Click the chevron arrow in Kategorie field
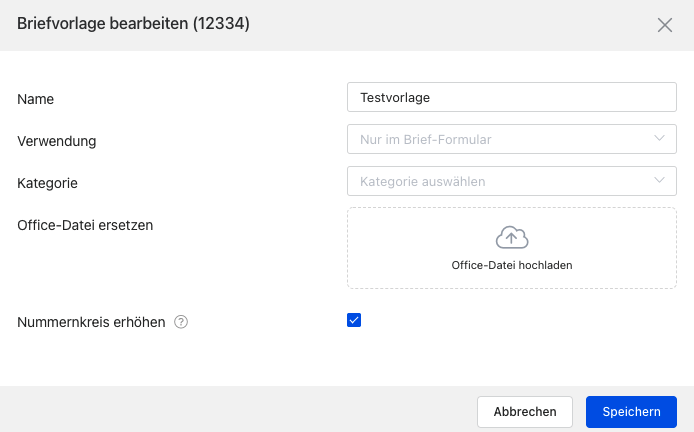 click(x=659, y=181)
